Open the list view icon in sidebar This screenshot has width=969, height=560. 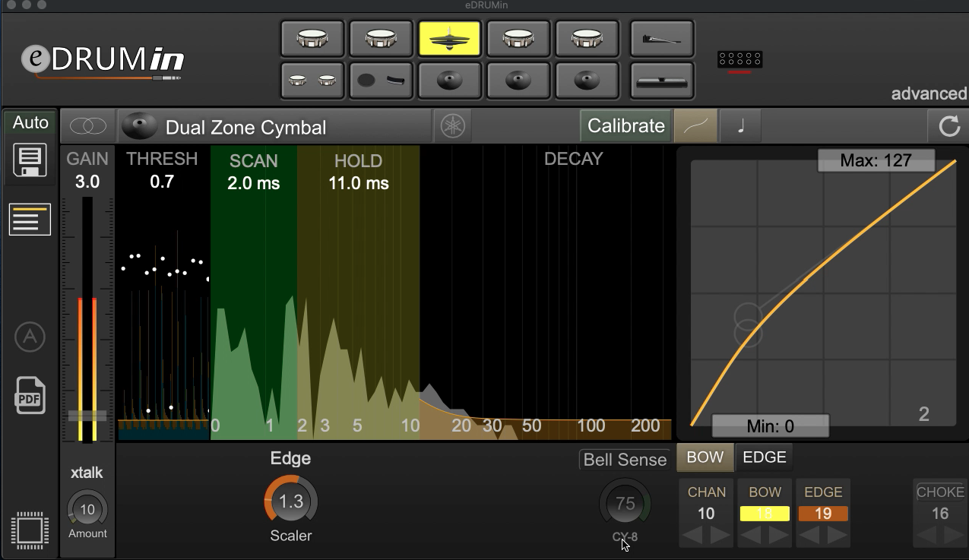point(30,219)
